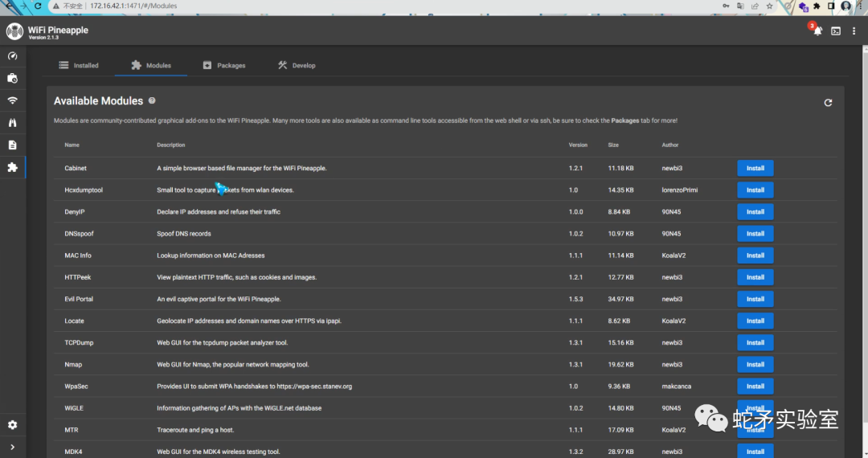The width and height of the screenshot is (868, 458).
Task: Open the PineAP wifi icon in sidebar
Action: click(x=12, y=100)
